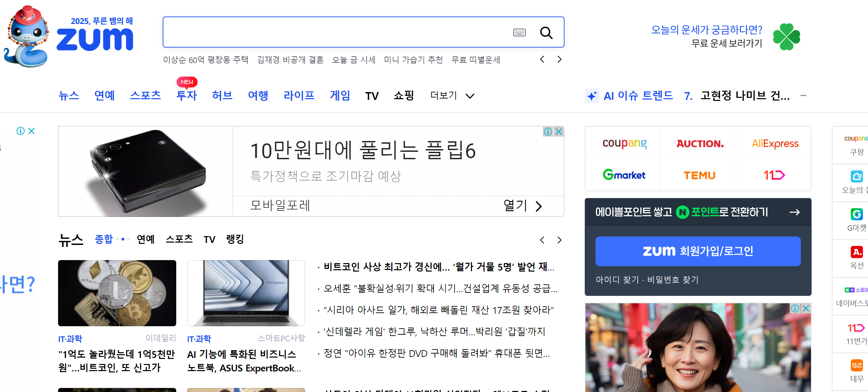The height and width of the screenshot is (392, 868).
Task: Show next suggested search keywords
Action: pos(559,59)
